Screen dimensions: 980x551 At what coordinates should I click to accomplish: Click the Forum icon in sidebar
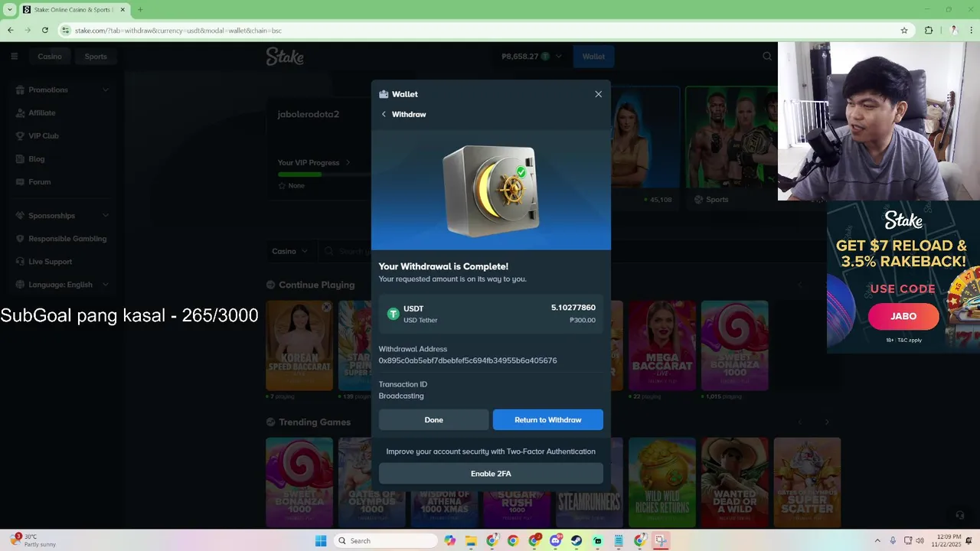tap(19, 181)
